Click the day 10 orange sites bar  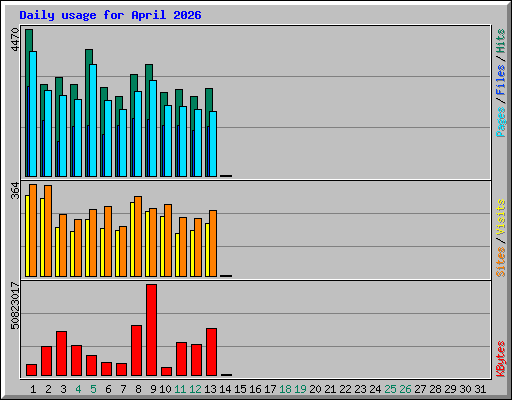pyautogui.click(x=168, y=240)
